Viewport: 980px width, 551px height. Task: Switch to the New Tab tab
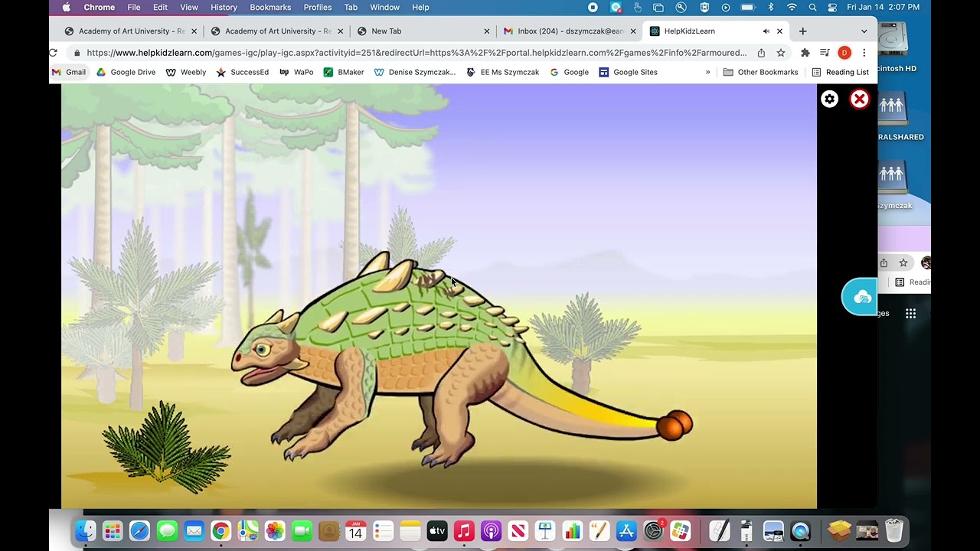pos(422,31)
